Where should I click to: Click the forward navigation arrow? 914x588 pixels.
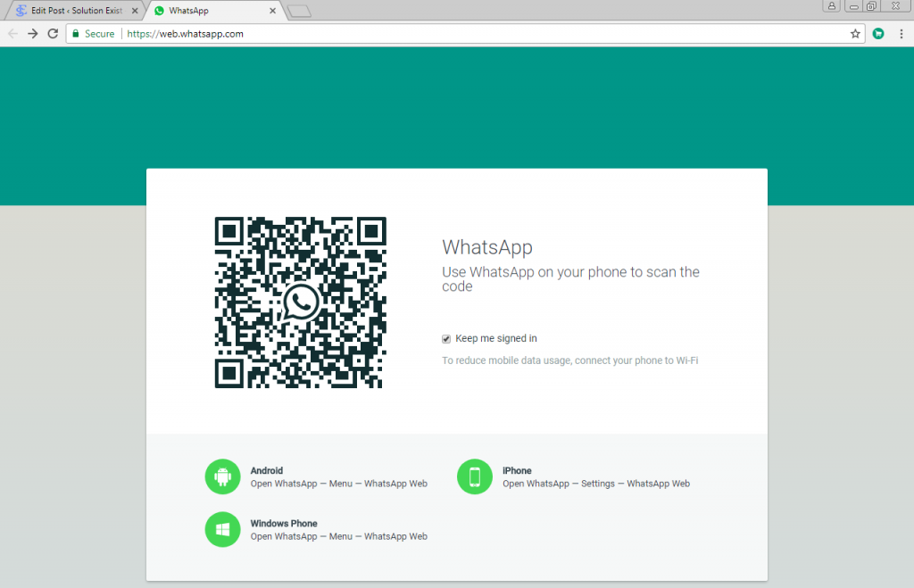tap(32, 33)
